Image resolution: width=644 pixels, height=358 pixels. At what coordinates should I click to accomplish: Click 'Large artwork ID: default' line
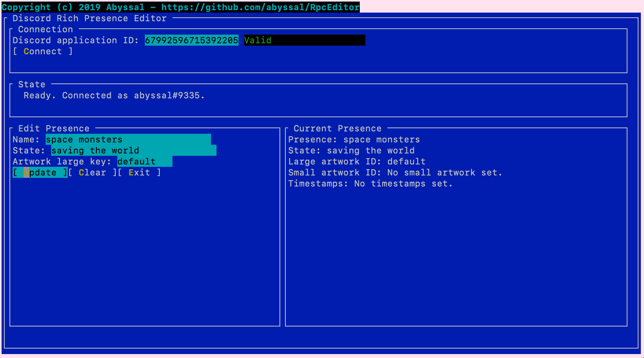point(357,162)
